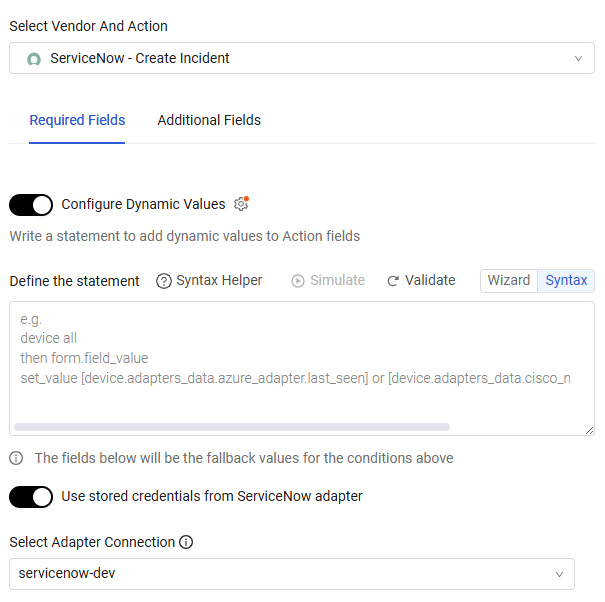Open the Select Vendor And Action dropdown

coord(300,58)
